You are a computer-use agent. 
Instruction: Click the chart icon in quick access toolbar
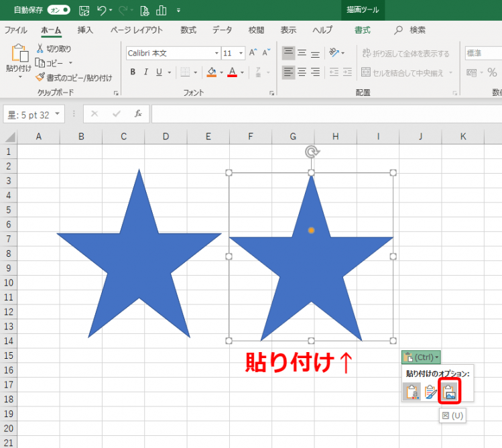pos(161,11)
